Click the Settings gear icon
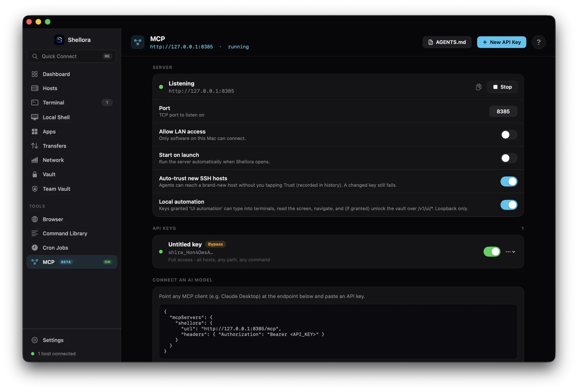Image resolution: width=578 pixels, height=392 pixels. [x=35, y=340]
